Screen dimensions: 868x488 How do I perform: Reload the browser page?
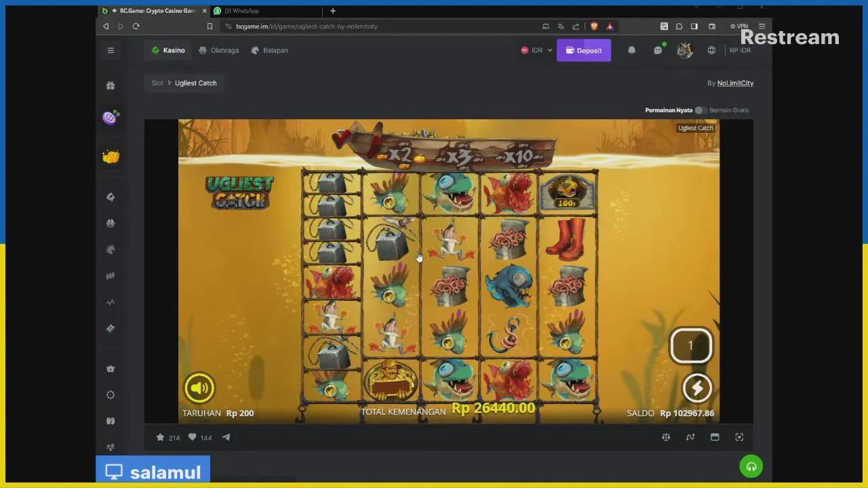pyautogui.click(x=136, y=26)
